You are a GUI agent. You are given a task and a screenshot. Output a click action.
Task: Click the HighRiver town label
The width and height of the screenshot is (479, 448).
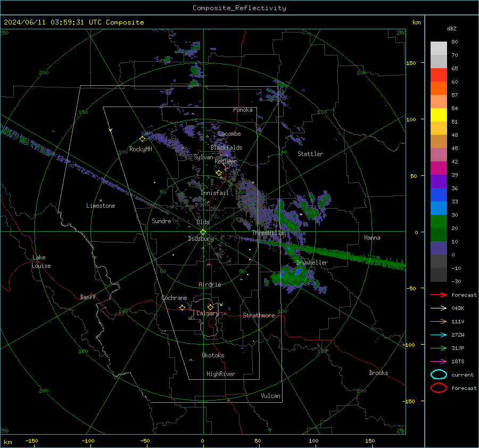(x=221, y=374)
